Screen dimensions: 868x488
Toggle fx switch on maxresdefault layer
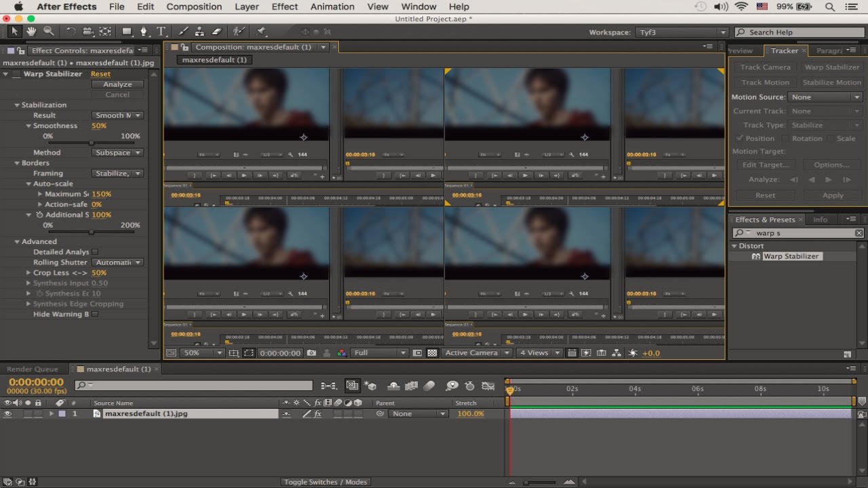point(317,413)
